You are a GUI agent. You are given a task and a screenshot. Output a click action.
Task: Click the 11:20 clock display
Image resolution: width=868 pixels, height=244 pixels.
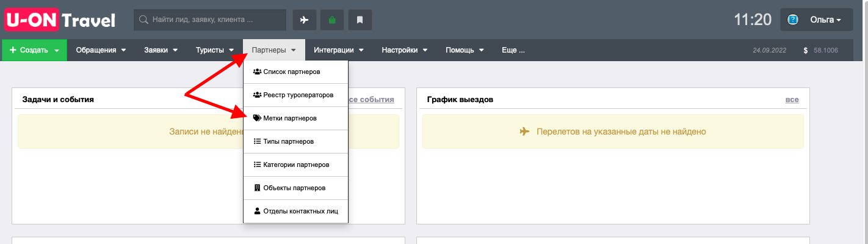pyautogui.click(x=753, y=20)
